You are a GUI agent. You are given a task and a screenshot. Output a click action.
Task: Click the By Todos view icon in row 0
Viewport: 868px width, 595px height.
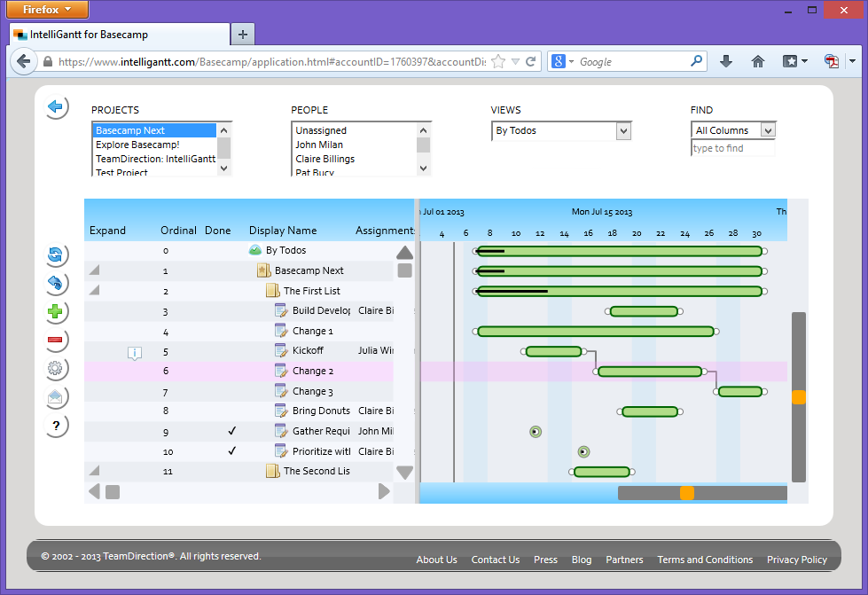255,250
